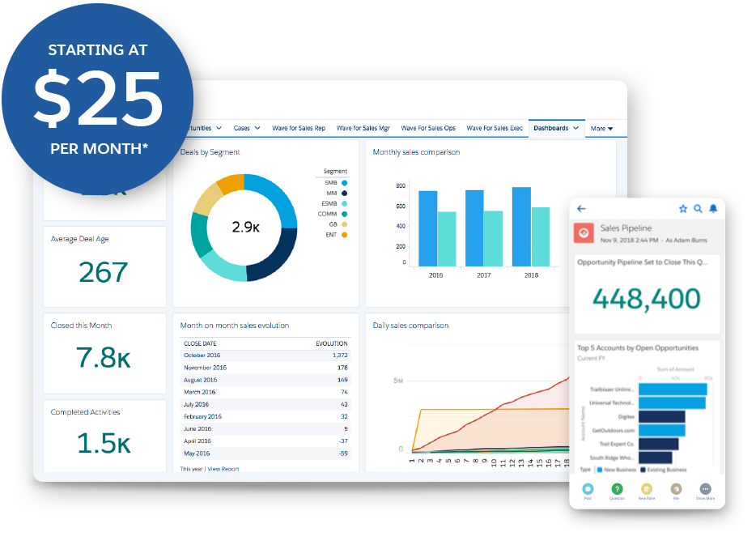Tap the Question action icon
This screenshot has width=756, height=545.
point(617,489)
